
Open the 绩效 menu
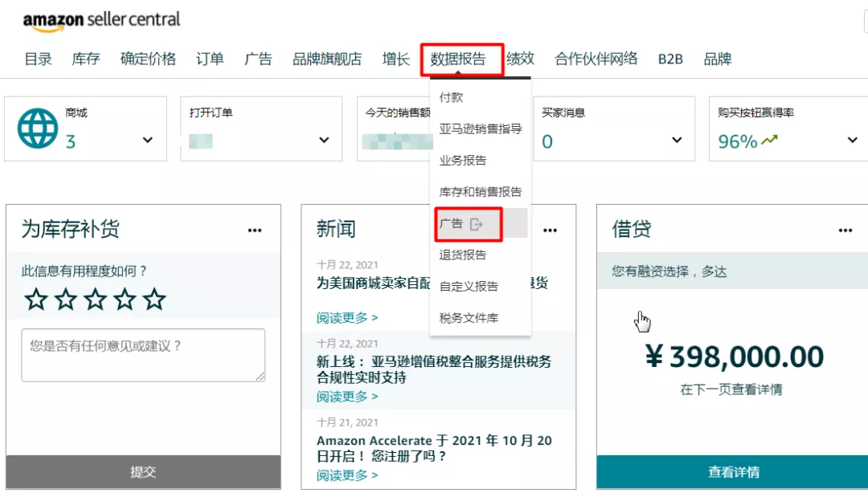[520, 59]
